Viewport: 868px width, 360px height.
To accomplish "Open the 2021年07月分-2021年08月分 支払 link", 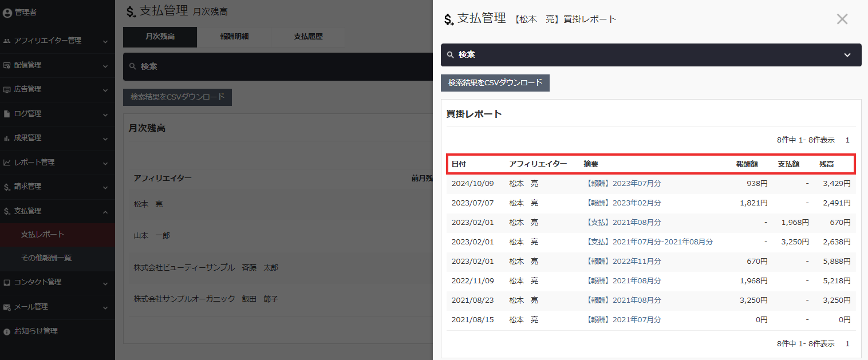I will tap(662, 242).
